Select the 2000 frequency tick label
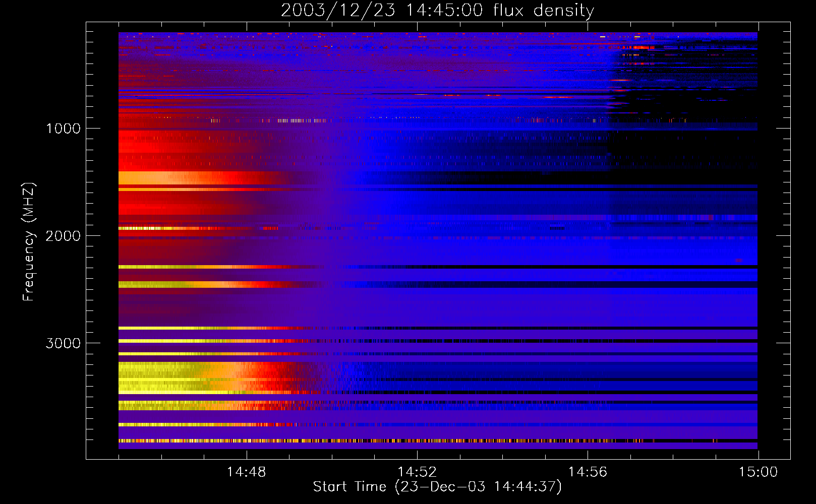This screenshot has height=504, width=816. click(x=63, y=236)
